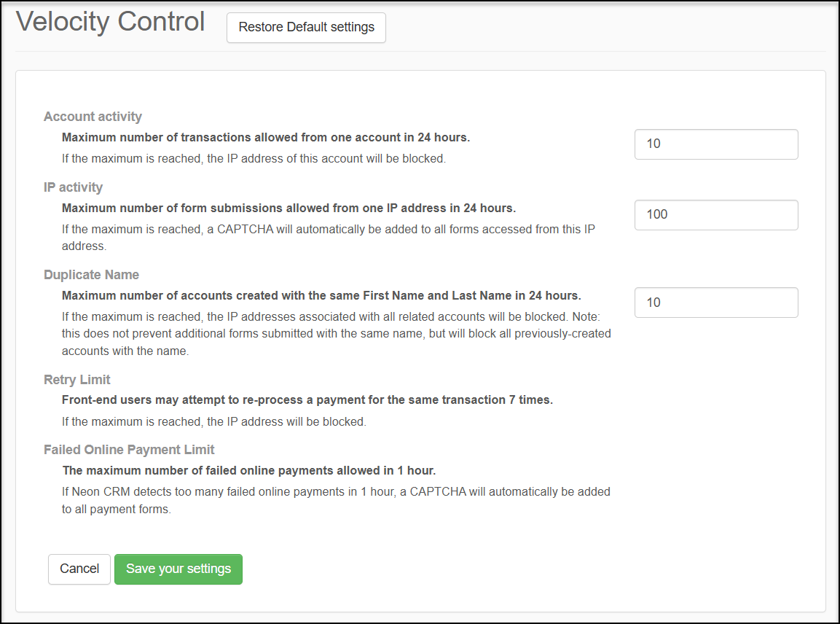Click the IP activity section heading

[x=73, y=187]
